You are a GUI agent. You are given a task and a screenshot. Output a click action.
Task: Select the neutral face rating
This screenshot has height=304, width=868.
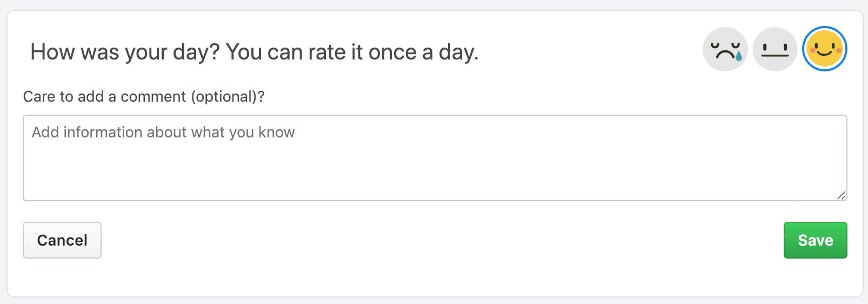pos(774,50)
